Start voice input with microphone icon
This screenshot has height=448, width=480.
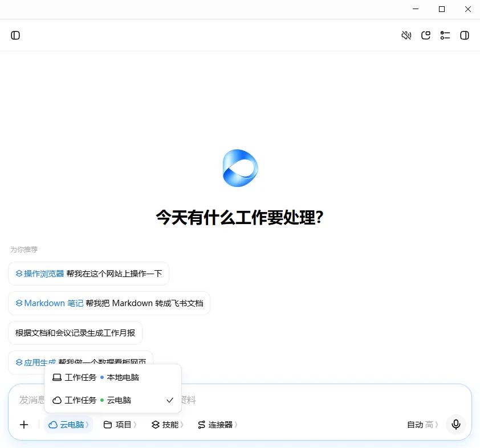pos(456,425)
